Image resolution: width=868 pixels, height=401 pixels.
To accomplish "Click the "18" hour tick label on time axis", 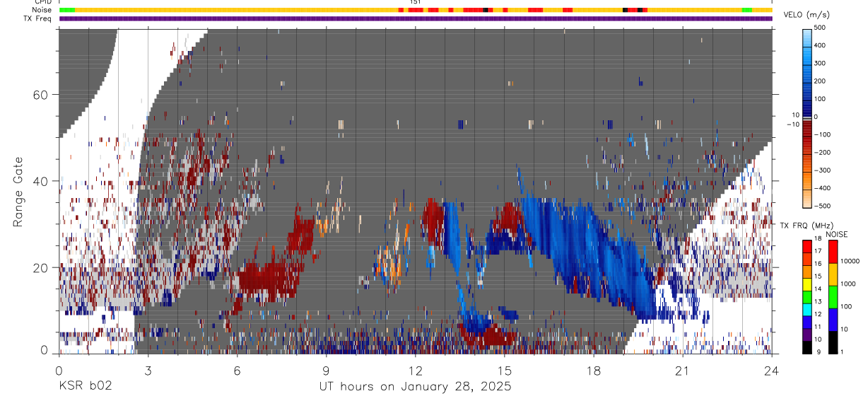I will click(594, 371).
